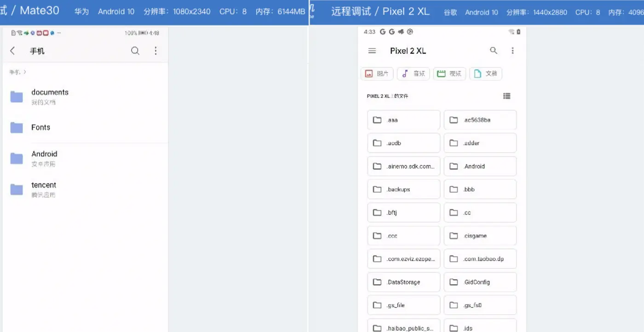
Task: Open the tencent folder on Mate30
Action: tap(84, 189)
